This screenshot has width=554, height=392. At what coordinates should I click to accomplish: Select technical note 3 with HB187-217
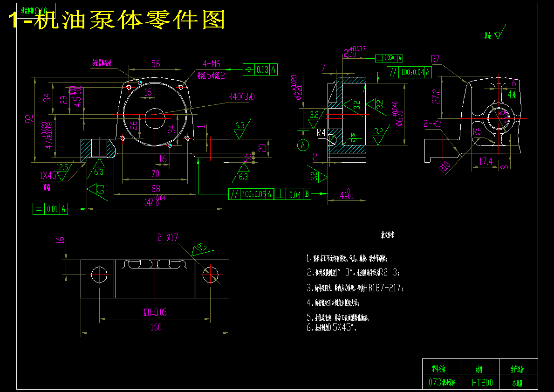tap(355, 288)
